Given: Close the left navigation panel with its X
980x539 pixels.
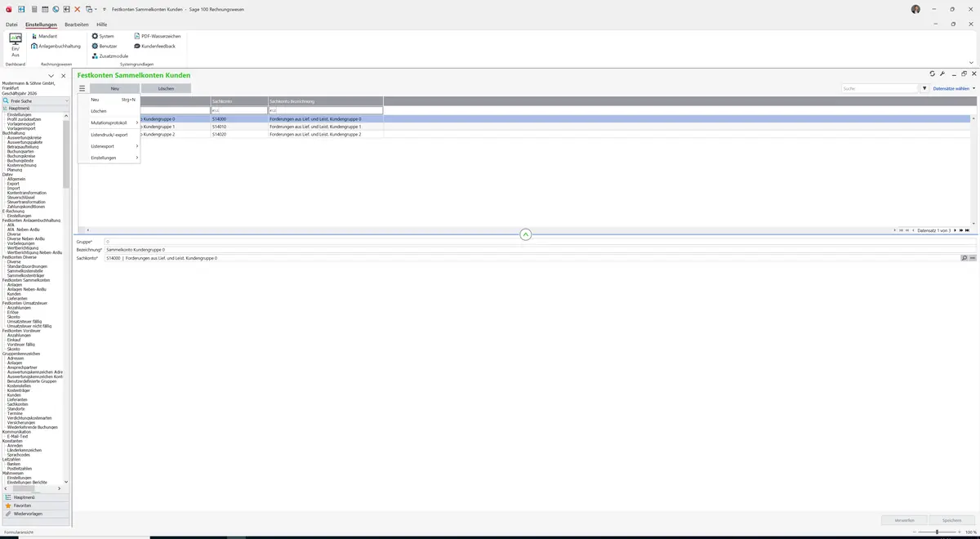Looking at the screenshot, I should coord(64,76).
